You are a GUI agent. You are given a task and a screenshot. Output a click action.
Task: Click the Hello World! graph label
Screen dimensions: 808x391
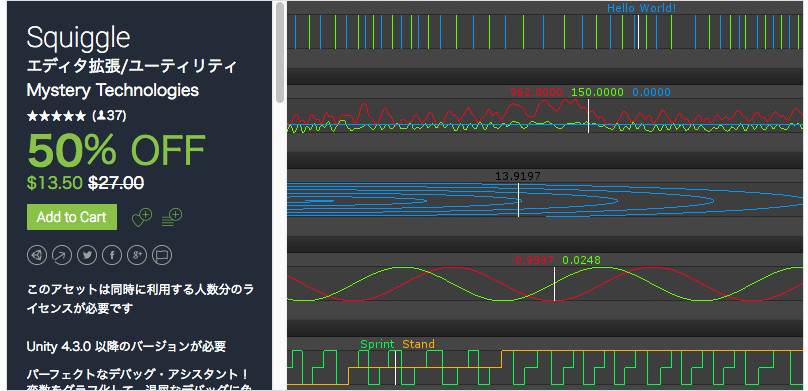pyautogui.click(x=642, y=8)
